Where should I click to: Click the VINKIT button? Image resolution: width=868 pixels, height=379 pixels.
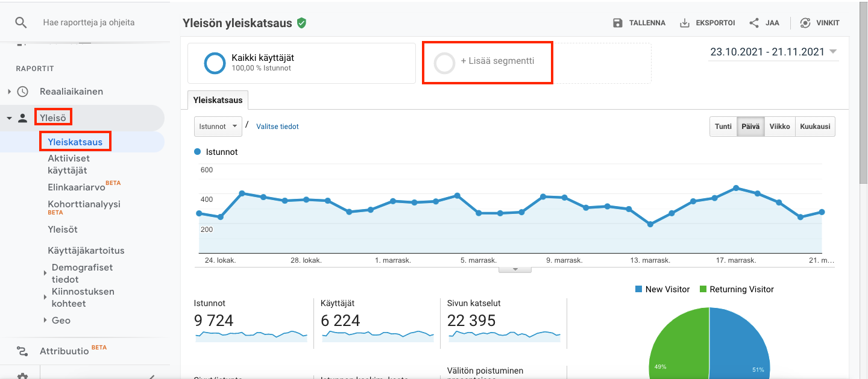coord(819,23)
